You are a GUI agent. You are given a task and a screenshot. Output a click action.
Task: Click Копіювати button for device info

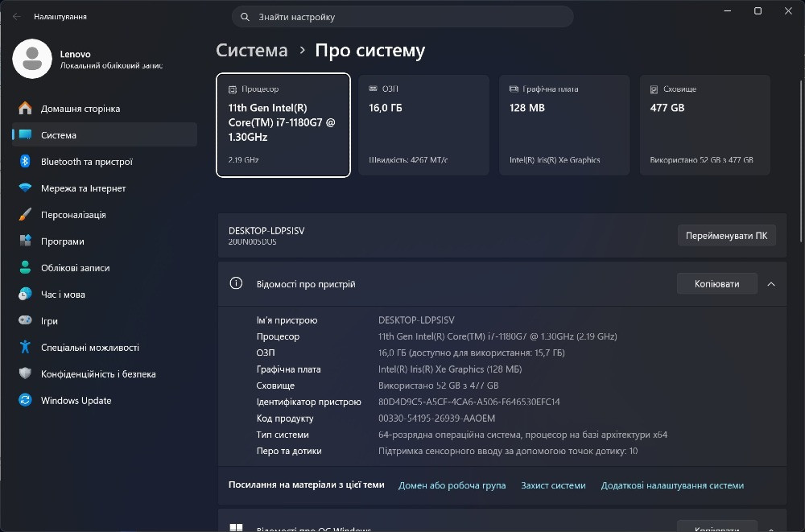click(x=717, y=283)
